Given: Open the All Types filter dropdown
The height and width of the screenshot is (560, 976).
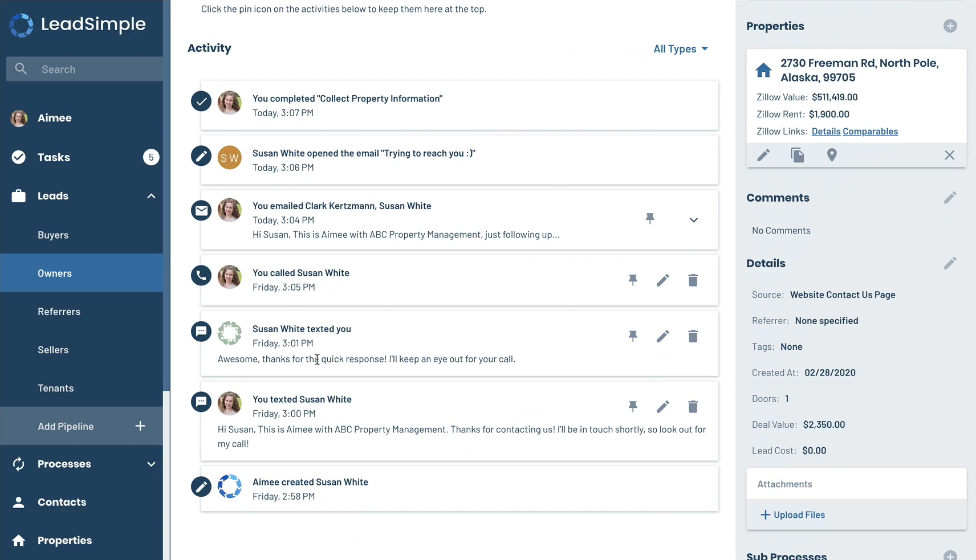Looking at the screenshot, I should click(x=680, y=49).
